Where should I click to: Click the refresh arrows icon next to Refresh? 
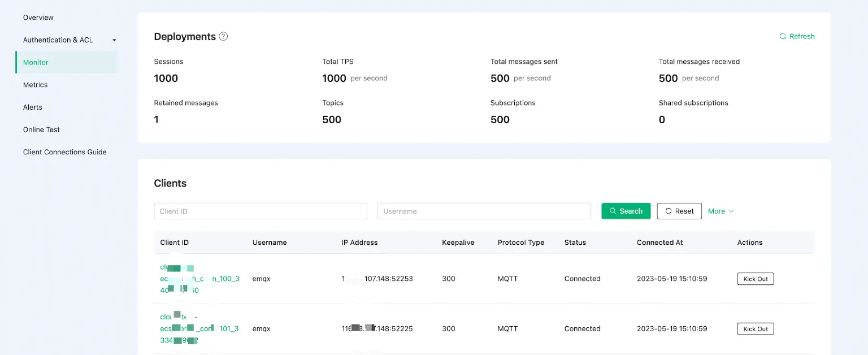[782, 36]
